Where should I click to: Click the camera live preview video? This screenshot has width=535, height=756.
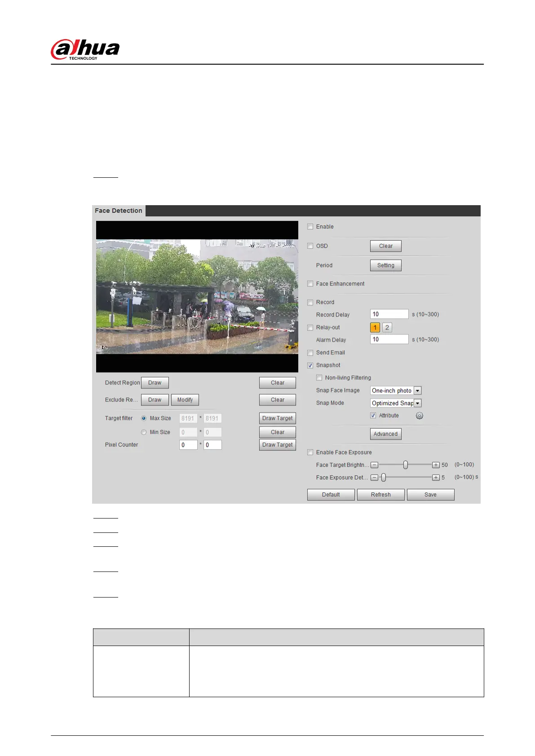(197, 297)
